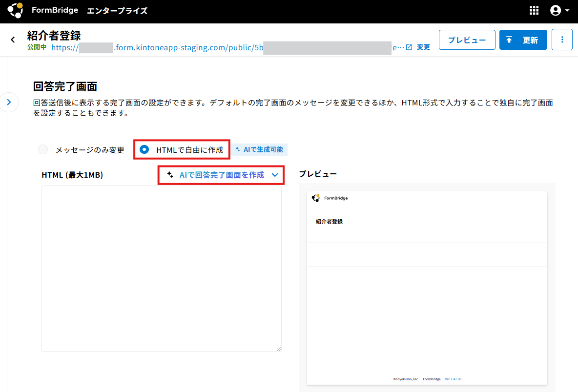Select the HTMLで自由に作成 radio option
The image size is (578, 392).
(144, 149)
